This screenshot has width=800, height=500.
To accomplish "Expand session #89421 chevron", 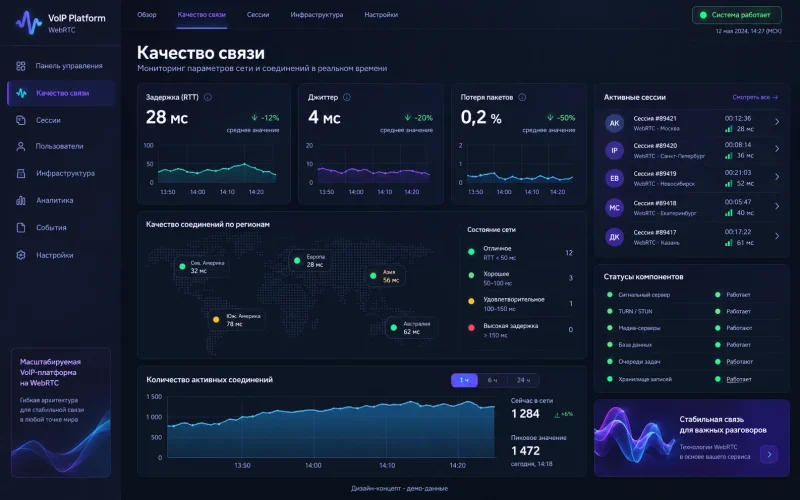I will click(777, 122).
